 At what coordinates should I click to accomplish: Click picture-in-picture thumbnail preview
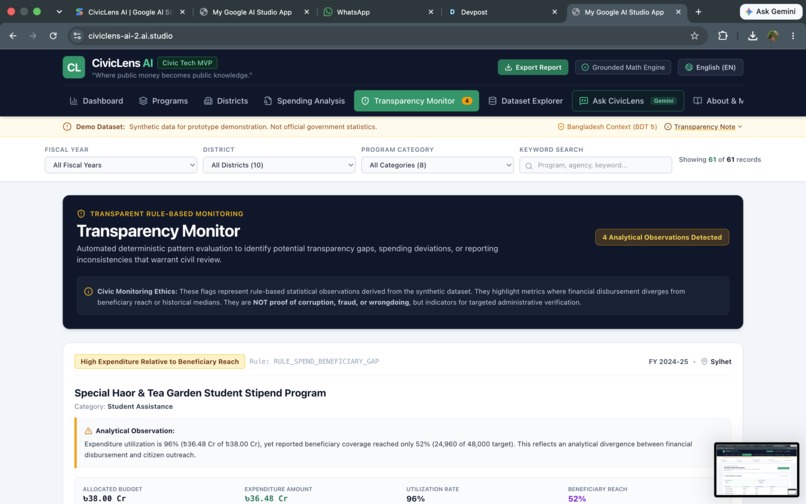[x=757, y=470]
